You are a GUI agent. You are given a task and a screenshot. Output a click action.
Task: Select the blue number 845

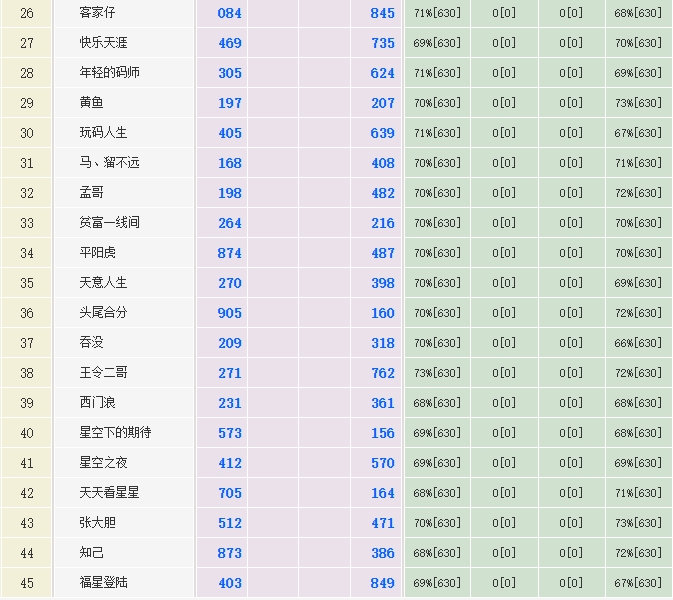tap(383, 13)
